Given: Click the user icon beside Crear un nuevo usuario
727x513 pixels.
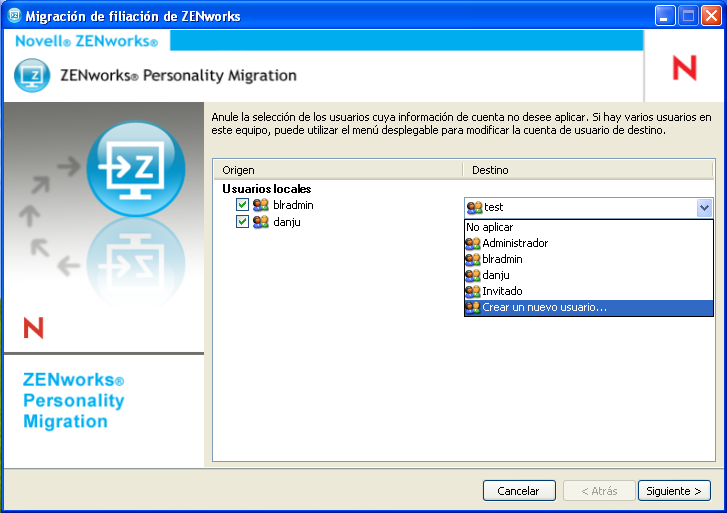Looking at the screenshot, I should 473,308.
